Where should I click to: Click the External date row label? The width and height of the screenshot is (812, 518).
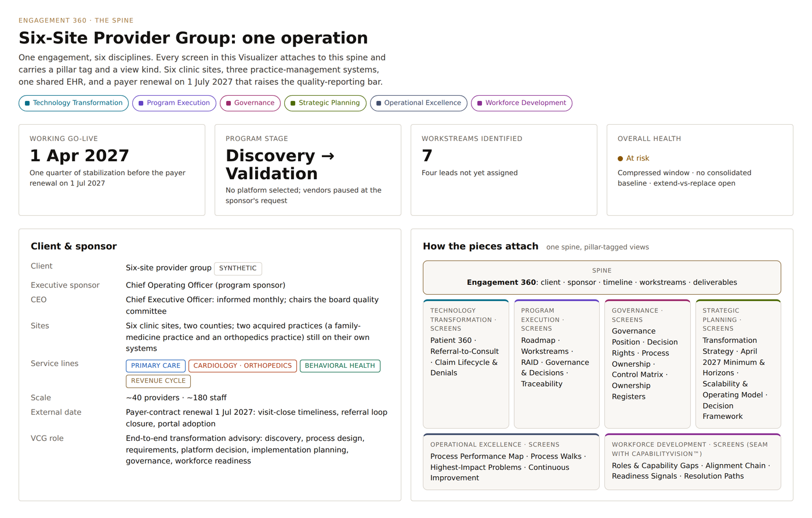pyautogui.click(x=56, y=412)
